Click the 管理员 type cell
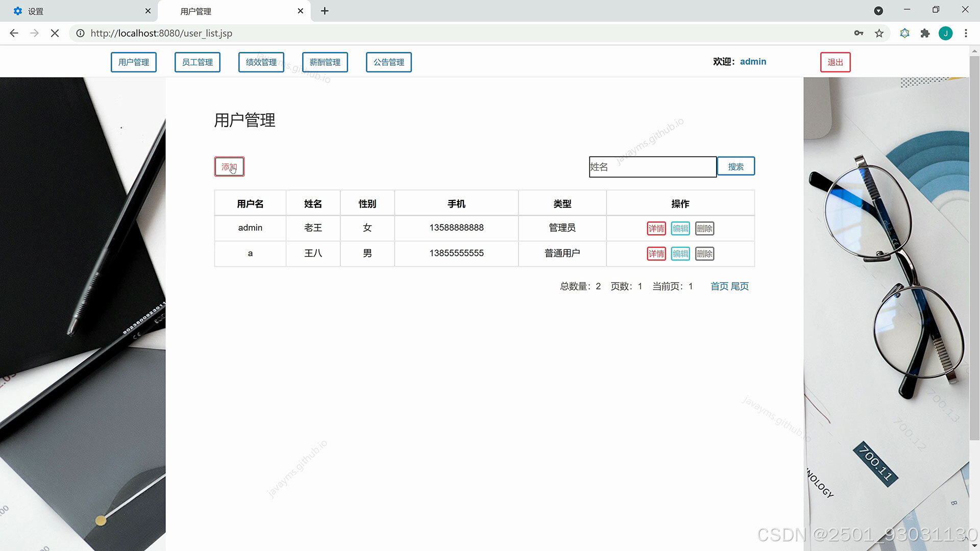 tap(562, 228)
